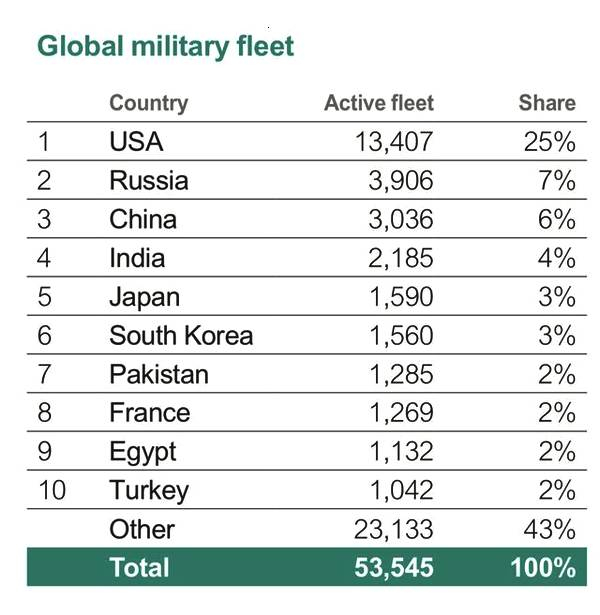This screenshot has width=600, height=615.
Task: Select the USA country cell
Action: click(x=136, y=142)
